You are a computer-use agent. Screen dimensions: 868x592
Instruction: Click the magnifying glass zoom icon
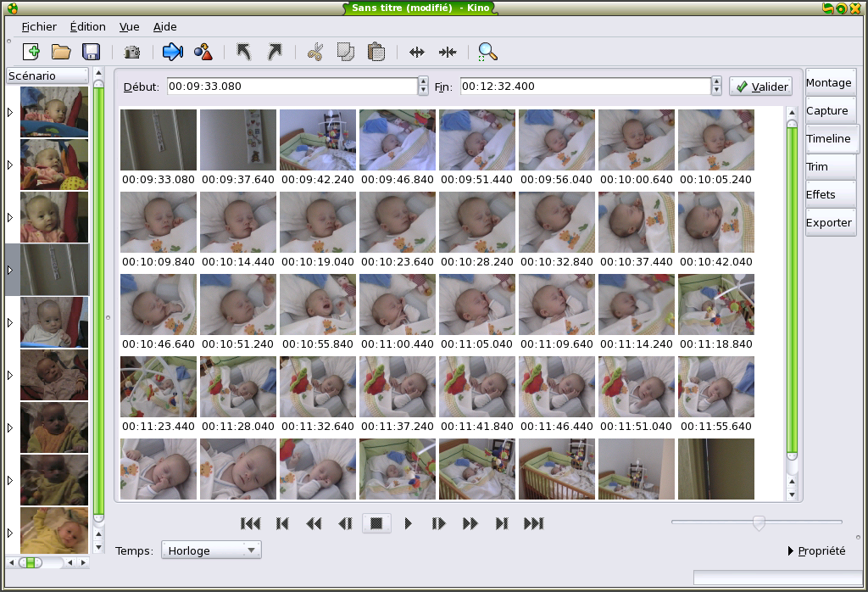pyautogui.click(x=487, y=53)
